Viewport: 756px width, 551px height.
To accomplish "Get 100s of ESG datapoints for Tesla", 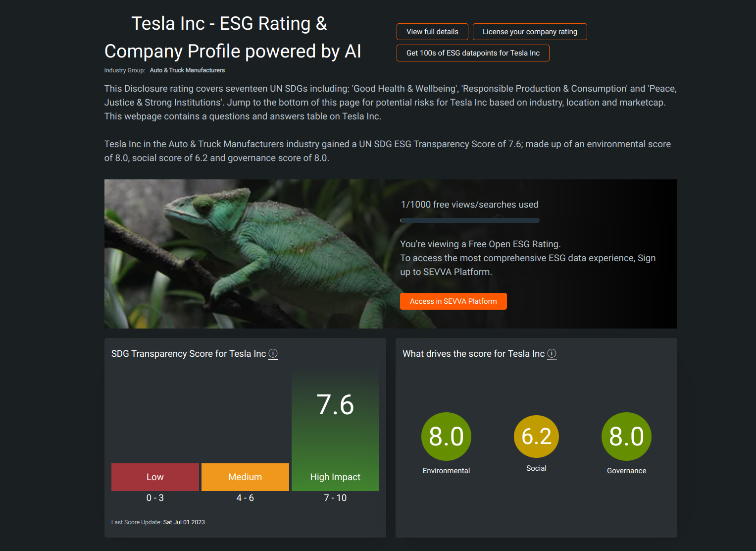I will [473, 53].
